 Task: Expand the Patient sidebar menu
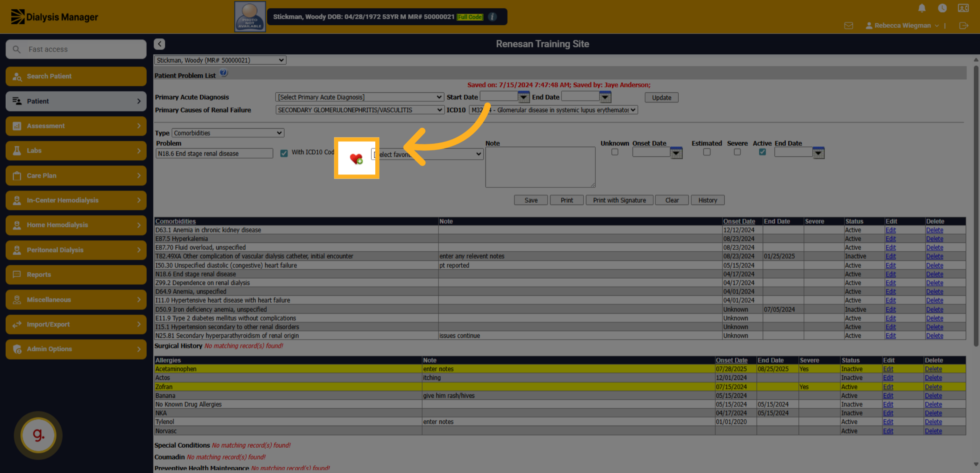[76, 101]
